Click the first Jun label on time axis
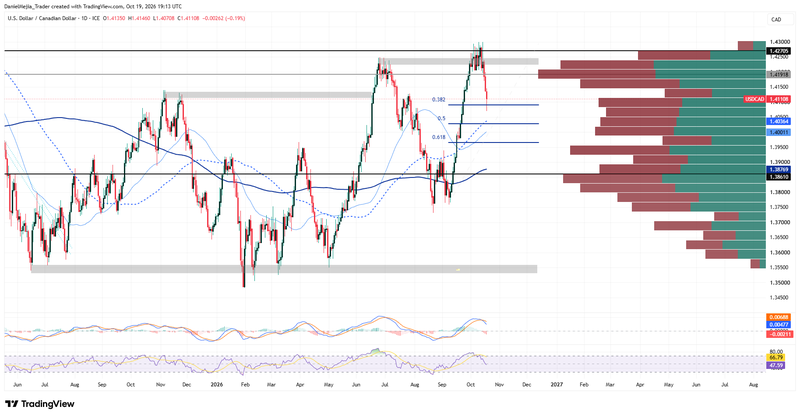 [x=17, y=384]
